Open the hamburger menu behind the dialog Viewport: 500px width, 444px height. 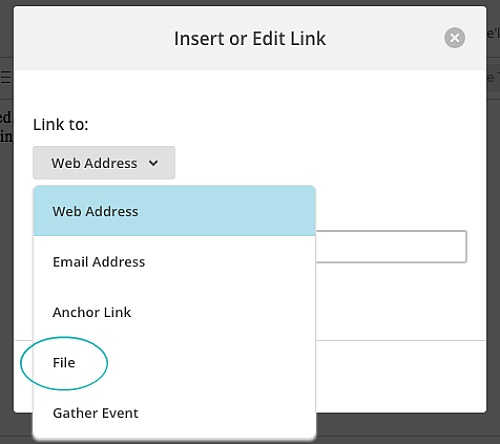(x=6, y=77)
